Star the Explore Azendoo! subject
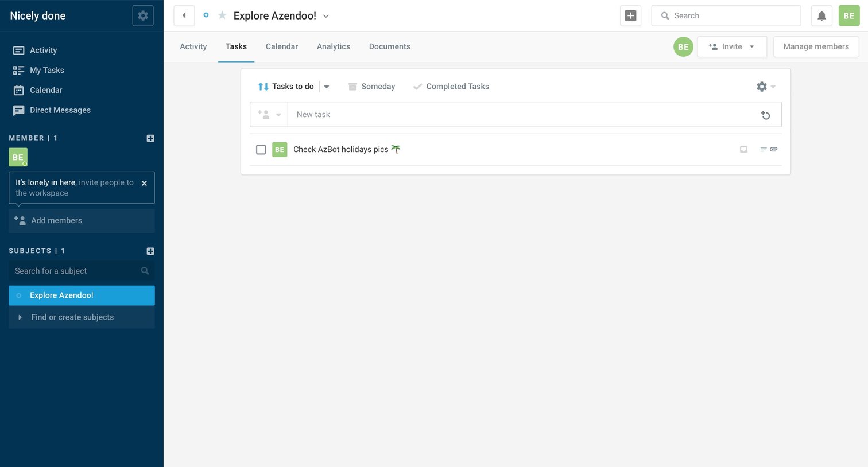Image resolution: width=868 pixels, height=467 pixels. (x=222, y=15)
